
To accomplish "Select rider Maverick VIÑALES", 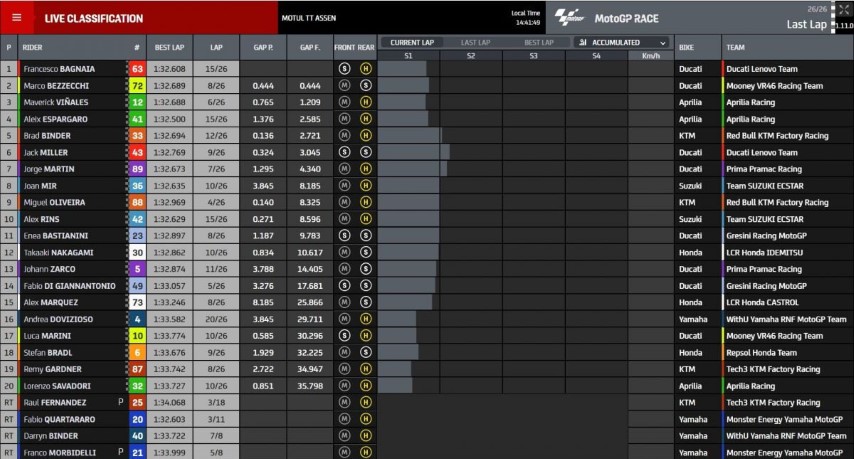I will click(x=56, y=102).
